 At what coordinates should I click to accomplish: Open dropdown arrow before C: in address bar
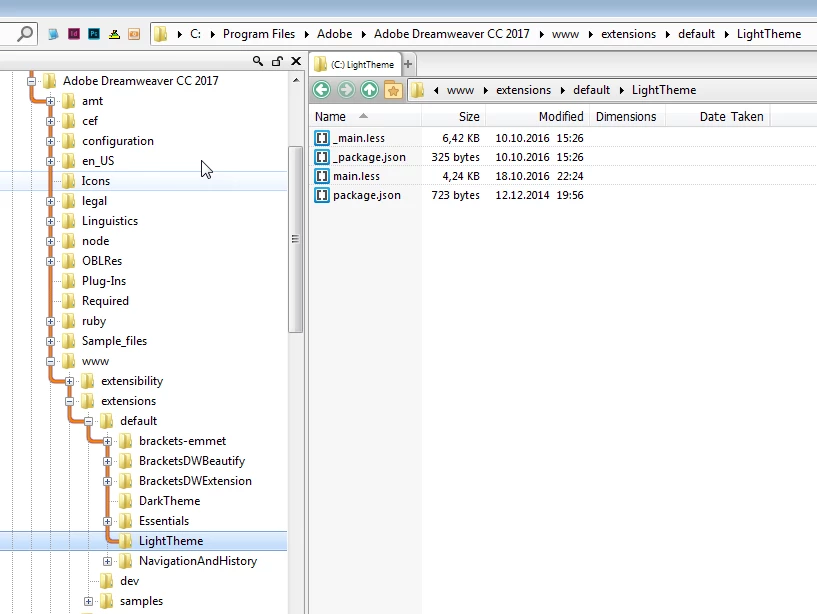(x=180, y=34)
